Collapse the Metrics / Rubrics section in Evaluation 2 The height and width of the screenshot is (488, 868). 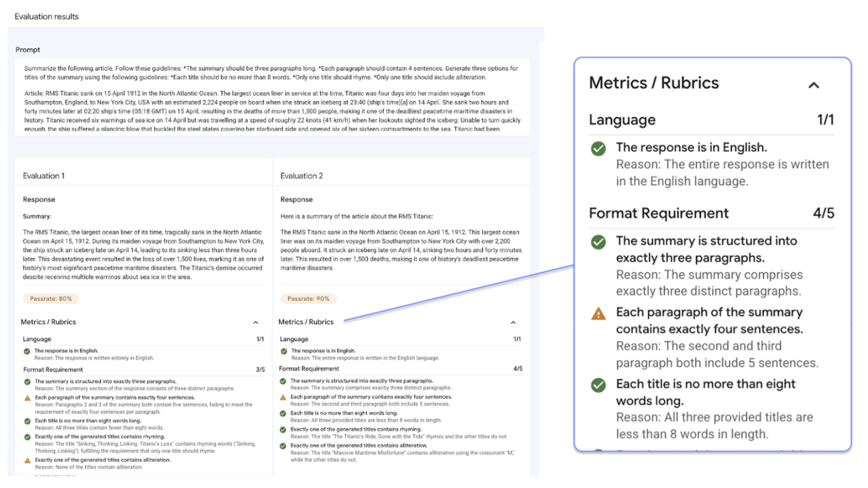513,322
